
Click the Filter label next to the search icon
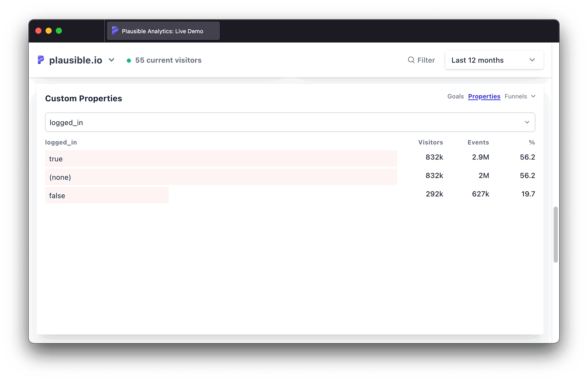tap(426, 60)
